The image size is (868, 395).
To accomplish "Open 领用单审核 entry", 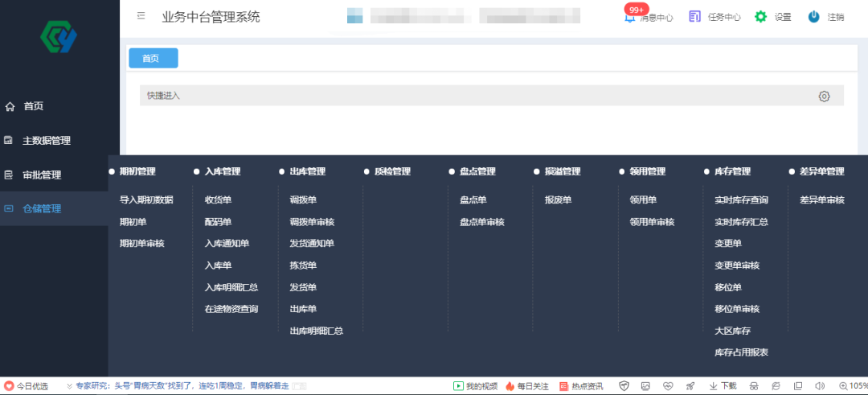I will coord(652,221).
